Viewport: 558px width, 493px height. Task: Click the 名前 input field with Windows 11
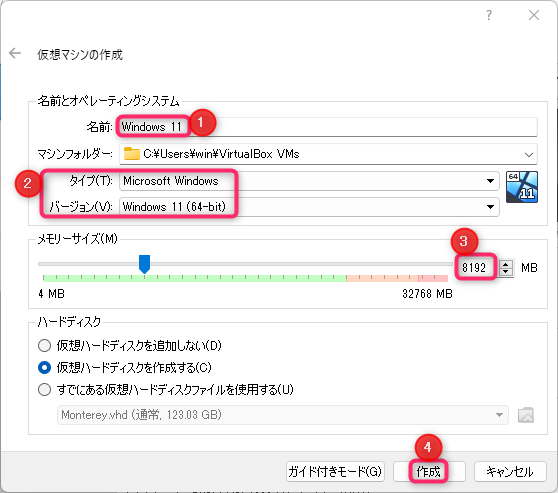(328, 127)
